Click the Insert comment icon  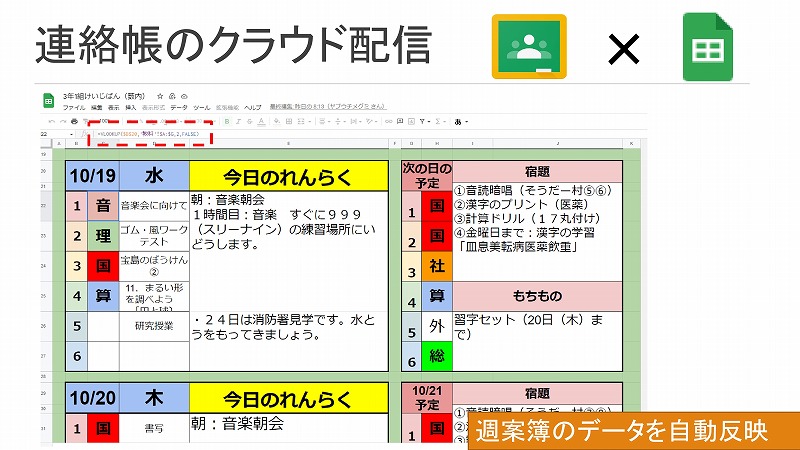pyautogui.click(x=400, y=121)
